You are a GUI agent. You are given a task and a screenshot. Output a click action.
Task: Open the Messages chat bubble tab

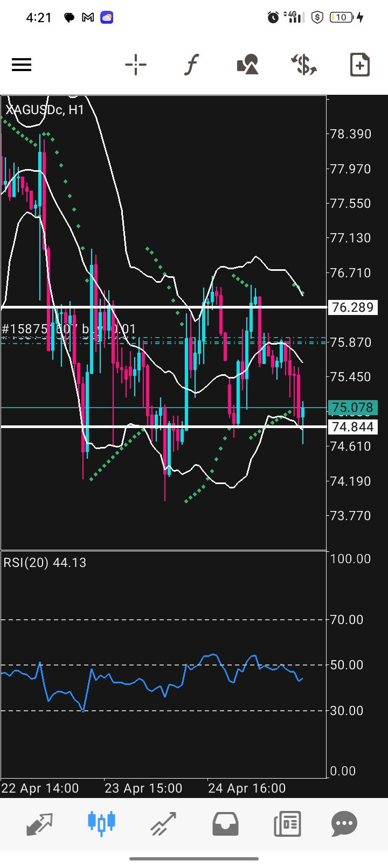344,823
